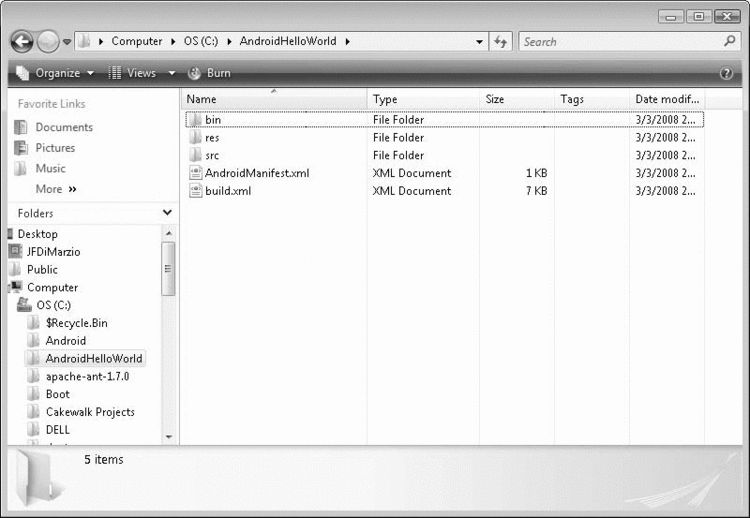Click the AndroidManifest.xml file name
Image resolution: width=750 pixels, height=518 pixels.
click(257, 173)
